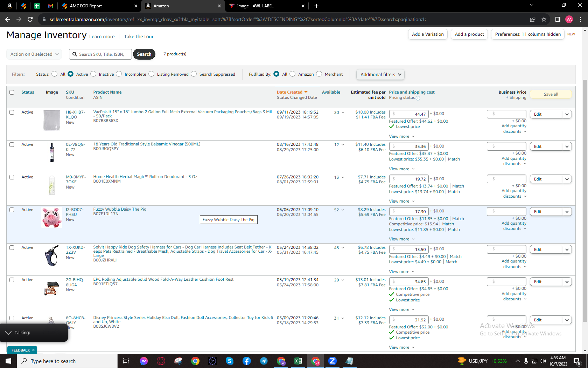The height and width of the screenshot is (368, 588).
Task: Switch to the pinned green spreadsheet tab
Action: click(x=37, y=6)
